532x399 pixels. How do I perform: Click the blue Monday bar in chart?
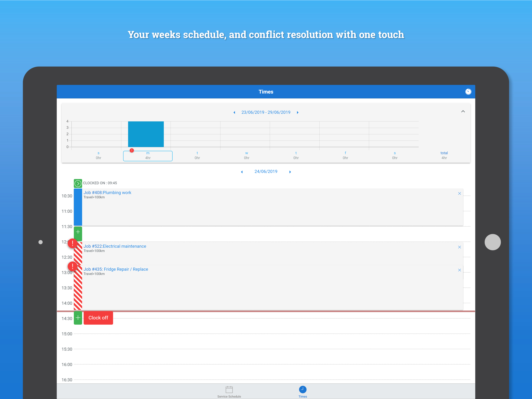pos(146,134)
